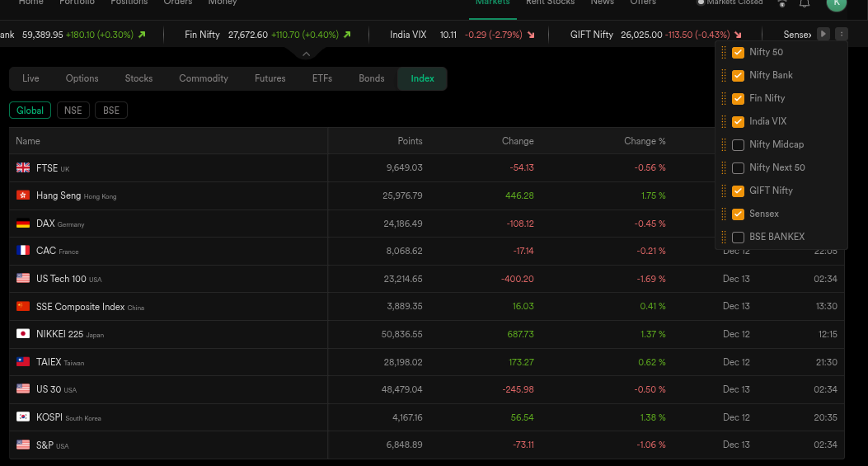Sort the table by Change % column
The height and width of the screenshot is (466, 868).
pos(644,141)
